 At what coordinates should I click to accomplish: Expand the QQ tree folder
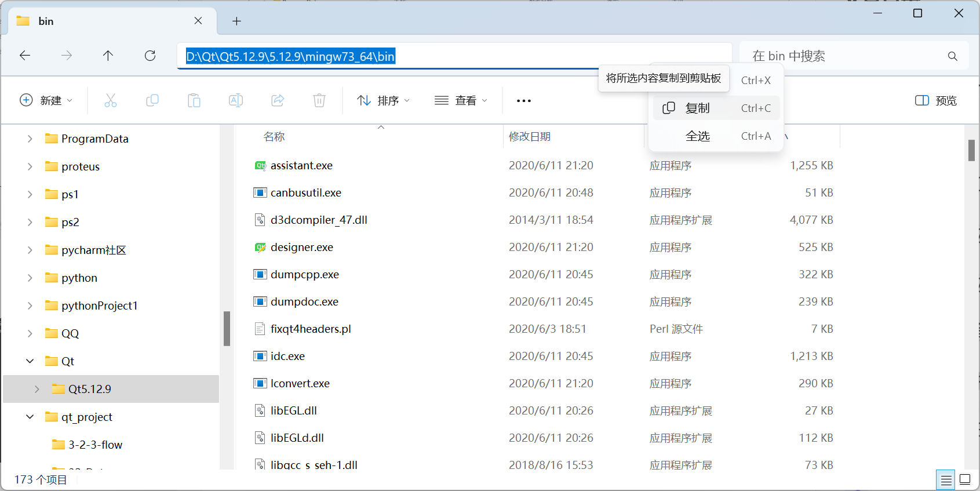coord(30,333)
